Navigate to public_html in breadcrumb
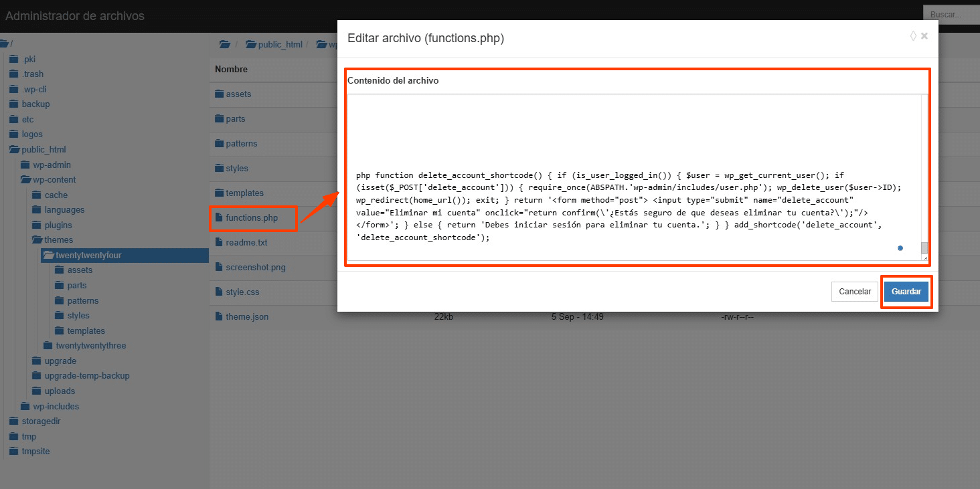 point(280,45)
